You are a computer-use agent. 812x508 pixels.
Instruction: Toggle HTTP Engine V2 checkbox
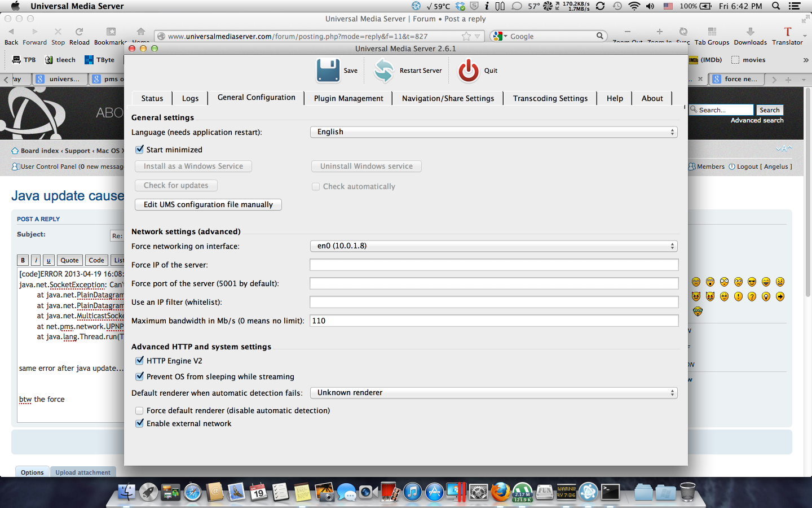(139, 361)
